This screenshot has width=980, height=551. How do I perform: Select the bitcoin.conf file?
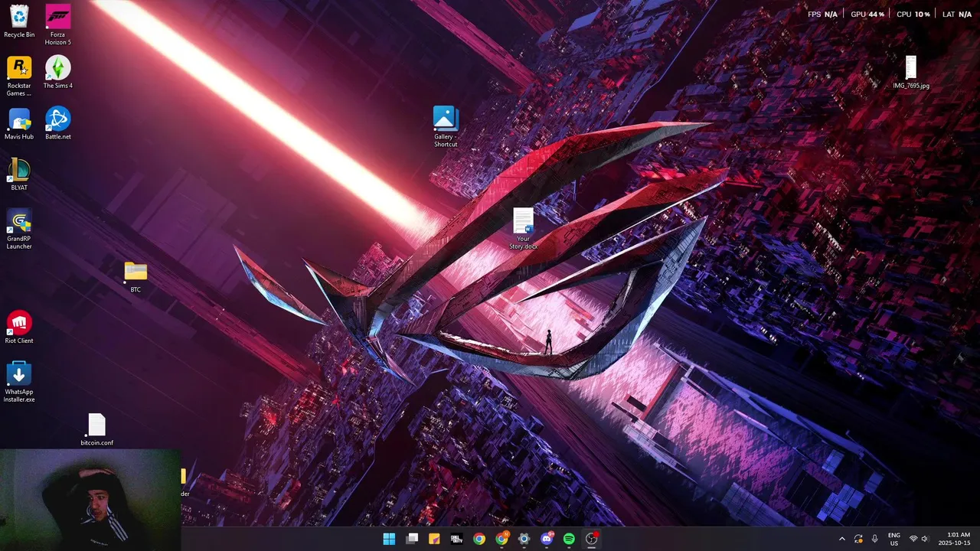coord(96,429)
